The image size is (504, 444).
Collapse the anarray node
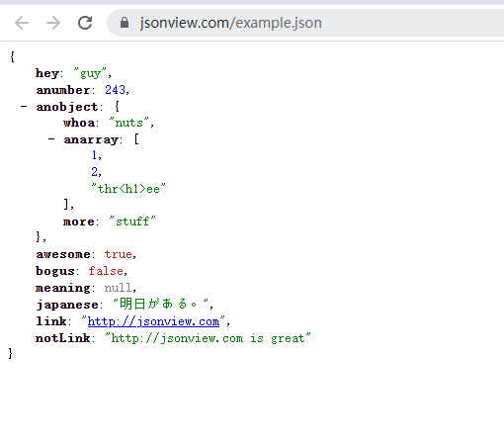pos(51,139)
